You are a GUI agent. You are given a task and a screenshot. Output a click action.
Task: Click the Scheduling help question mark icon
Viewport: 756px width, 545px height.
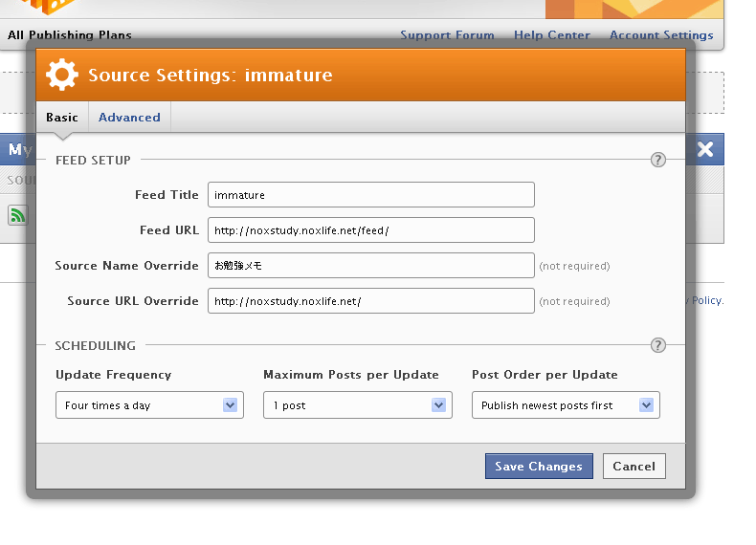(x=657, y=345)
